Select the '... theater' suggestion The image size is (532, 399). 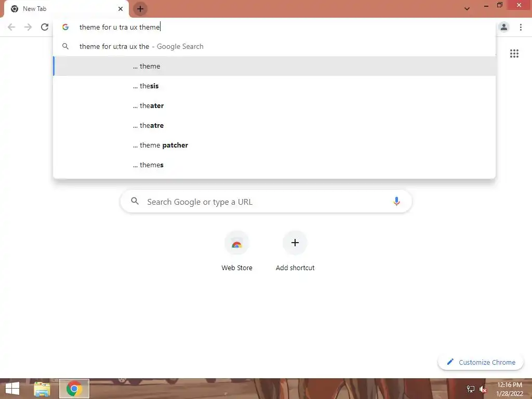[274, 105]
